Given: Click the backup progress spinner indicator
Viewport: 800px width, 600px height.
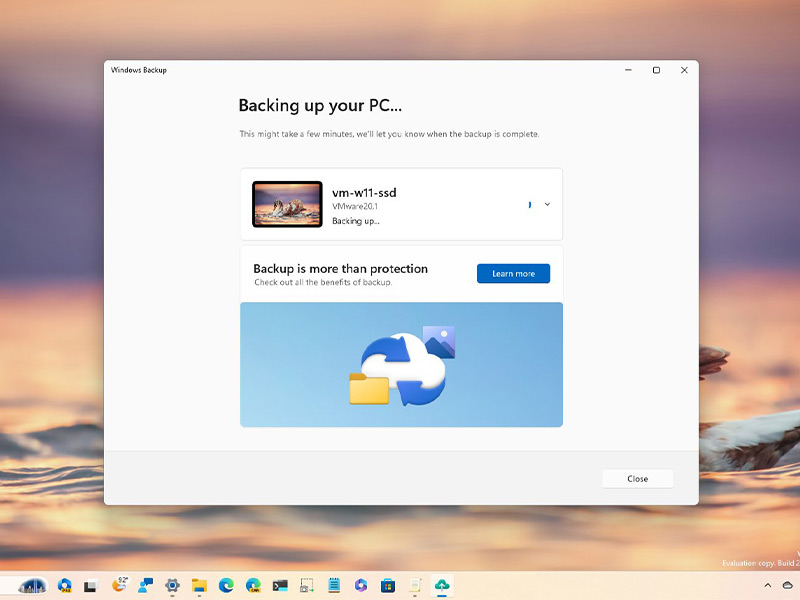Looking at the screenshot, I should pos(530,205).
